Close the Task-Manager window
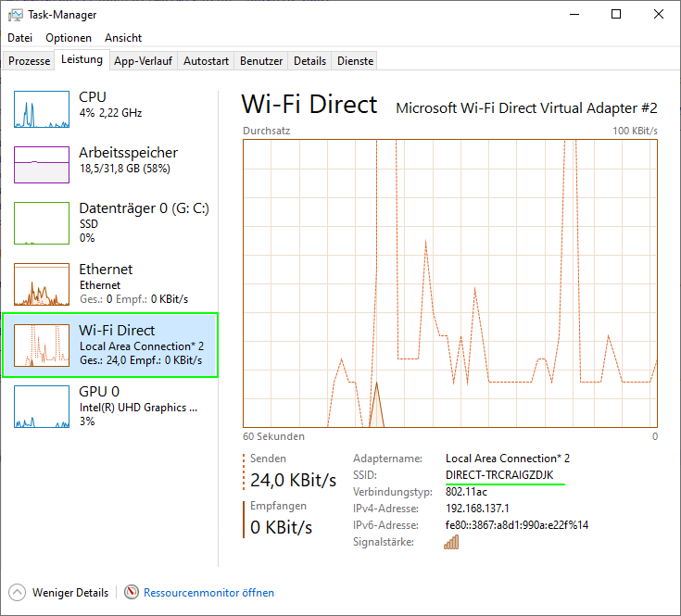 point(659,14)
